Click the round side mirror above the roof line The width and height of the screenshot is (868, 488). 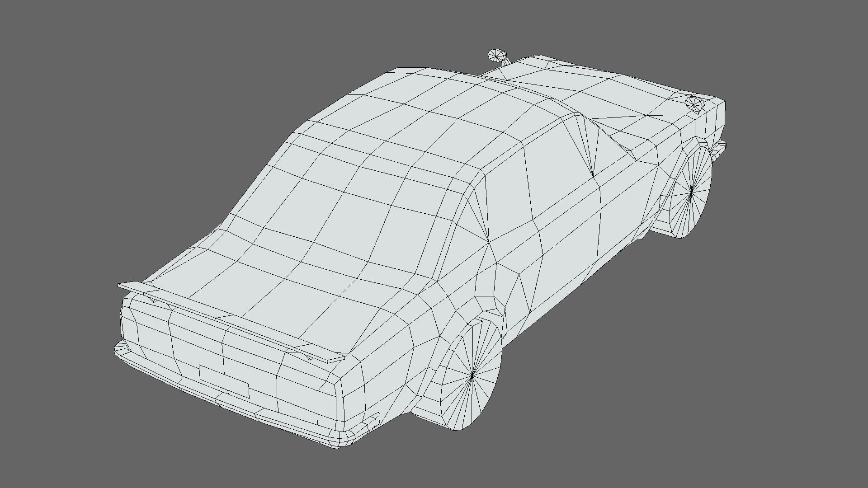(498, 56)
